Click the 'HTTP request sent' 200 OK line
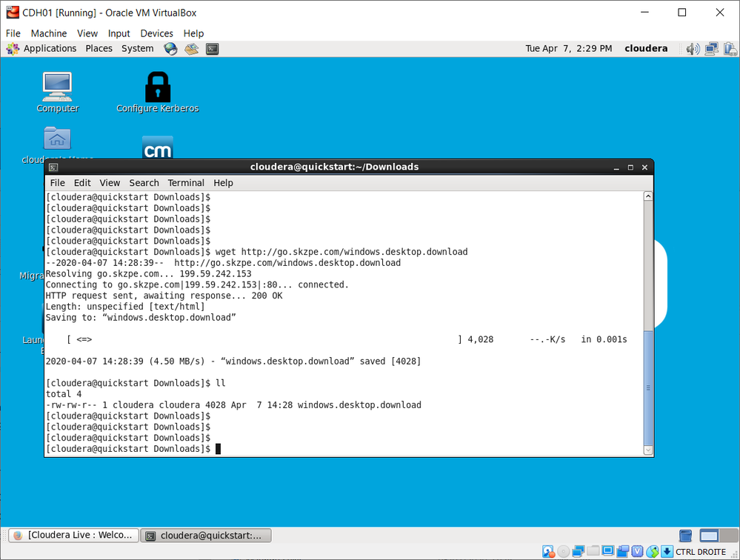740x560 pixels. pyautogui.click(x=164, y=296)
